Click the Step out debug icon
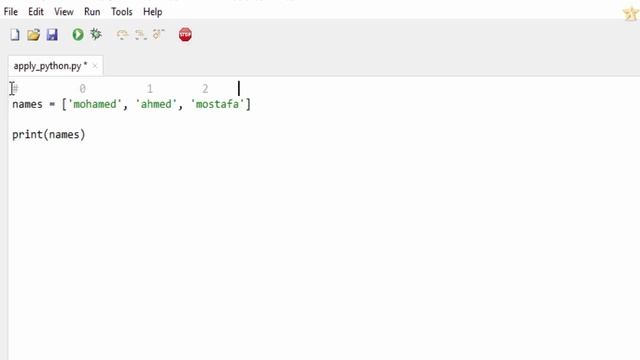640x360 pixels. (159, 34)
